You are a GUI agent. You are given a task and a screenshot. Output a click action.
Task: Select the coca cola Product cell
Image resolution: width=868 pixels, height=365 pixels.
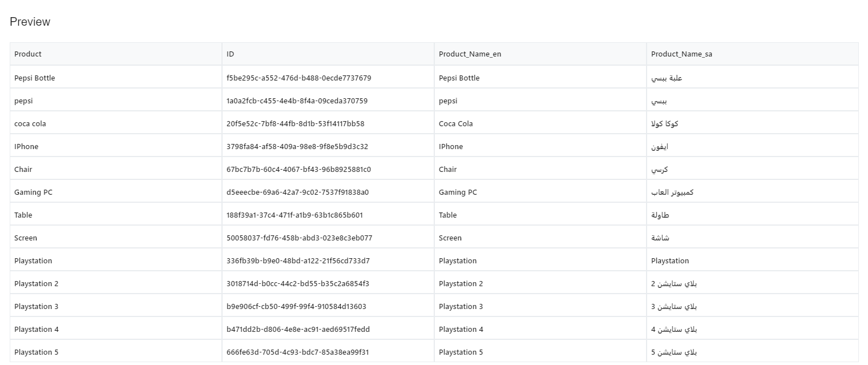30,124
